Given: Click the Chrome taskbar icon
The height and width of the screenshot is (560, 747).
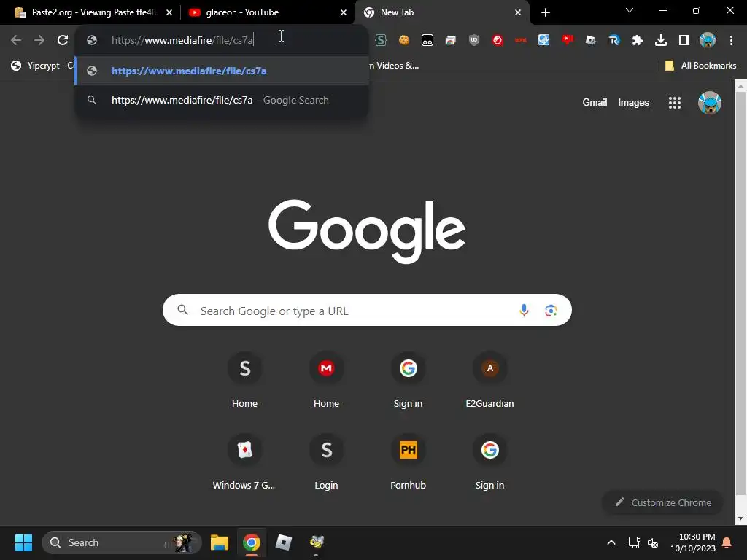Looking at the screenshot, I should (x=252, y=542).
